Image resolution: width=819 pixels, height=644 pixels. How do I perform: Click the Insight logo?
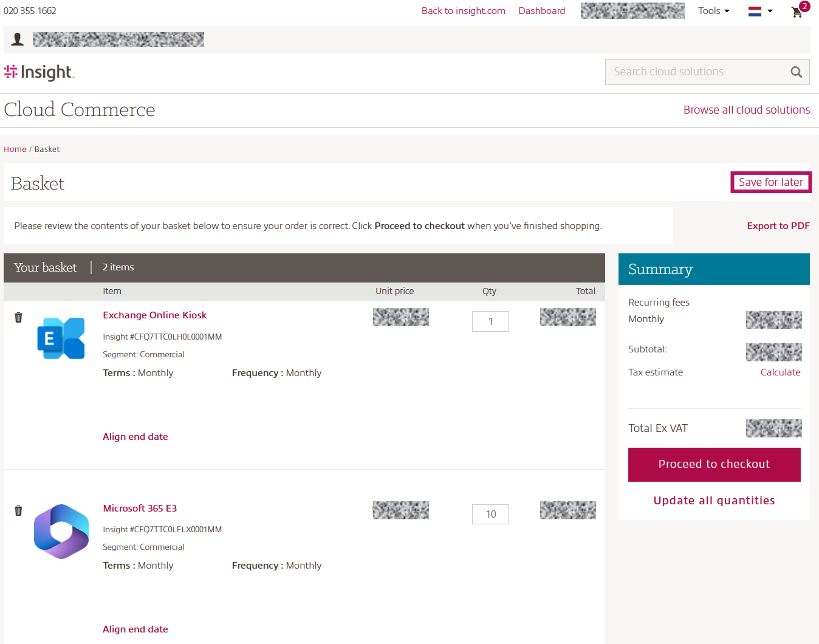pyautogui.click(x=39, y=72)
